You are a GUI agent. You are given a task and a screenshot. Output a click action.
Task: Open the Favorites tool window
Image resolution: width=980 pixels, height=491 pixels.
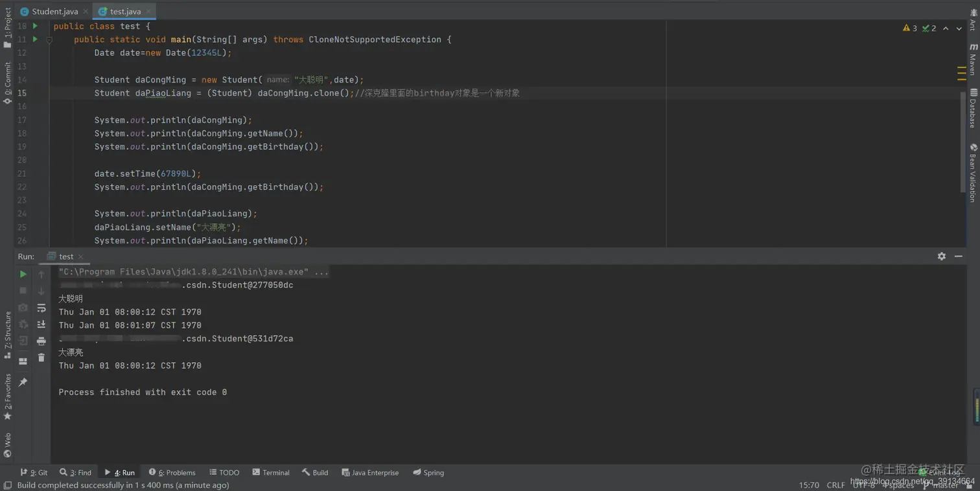point(7,396)
